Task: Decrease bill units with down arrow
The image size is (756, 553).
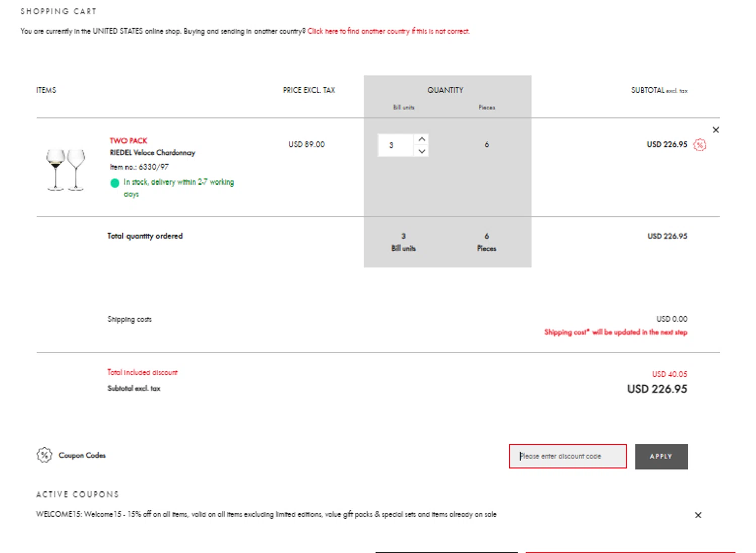Action: click(x=422, y=151)
